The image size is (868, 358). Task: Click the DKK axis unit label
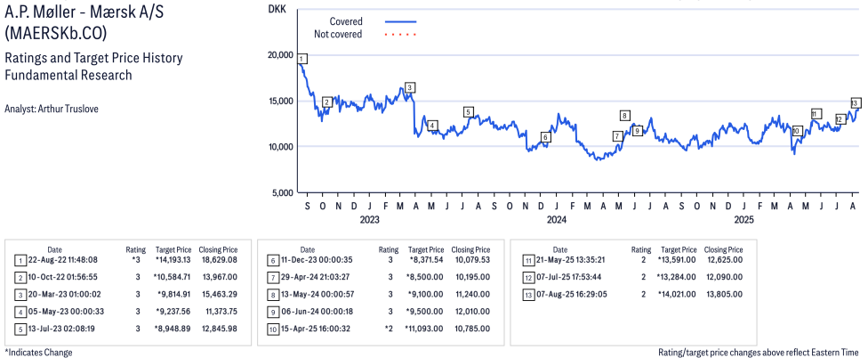tap(276, 8)
